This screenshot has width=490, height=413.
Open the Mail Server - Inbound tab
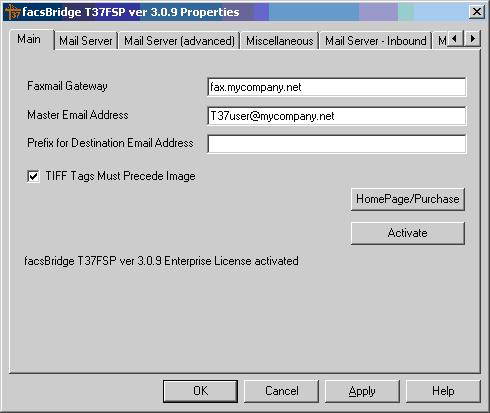click(x=376, y=41)
